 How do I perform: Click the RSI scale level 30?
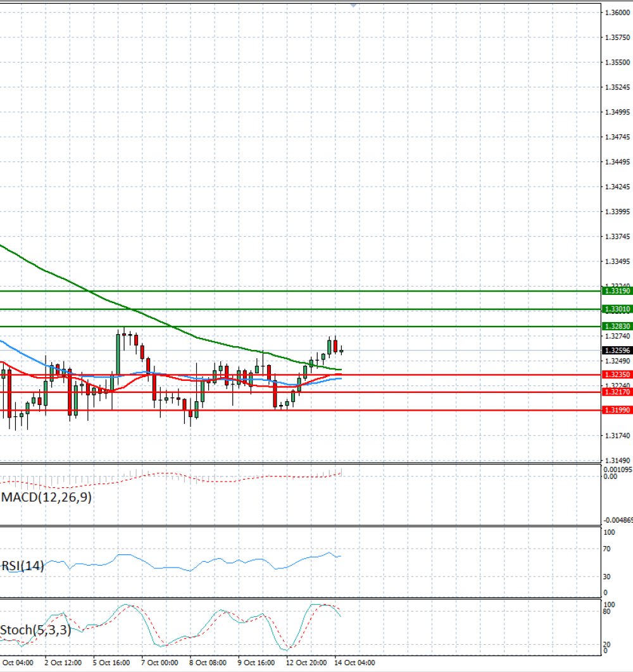pos(607,577)
